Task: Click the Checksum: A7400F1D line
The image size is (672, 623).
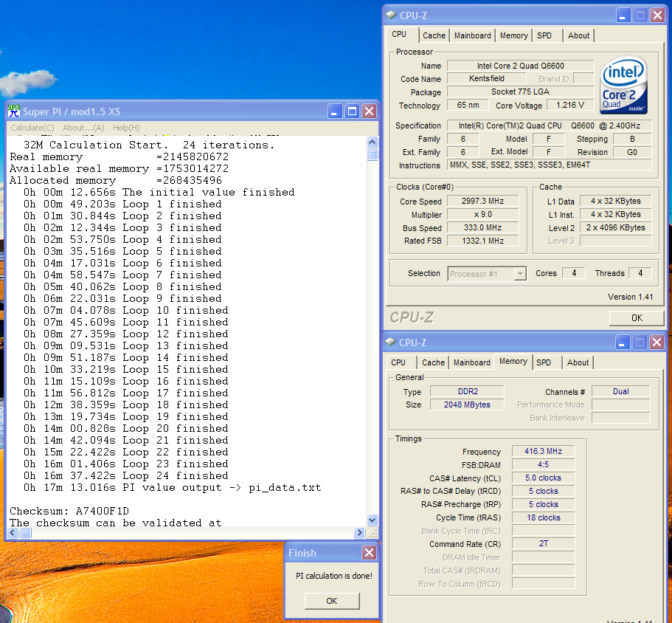Action: [x=69, y=511]
